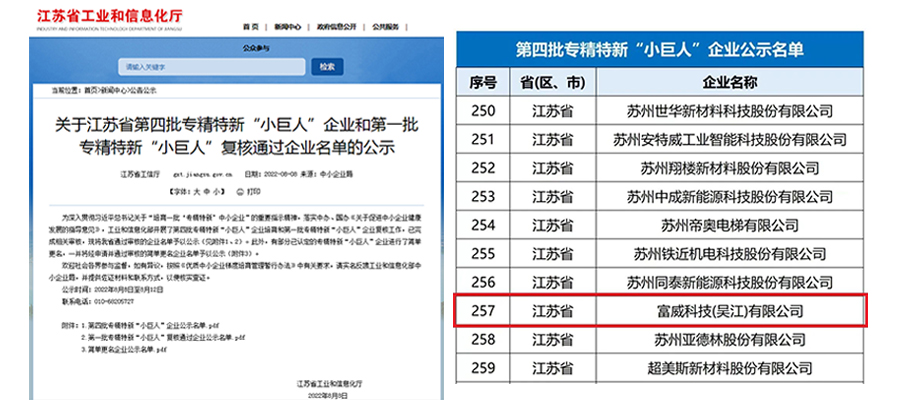Image resolution: width=900 pixels, height=400 pixels.
Task: Click the 企业名称 column header
Action: point(730,83)
